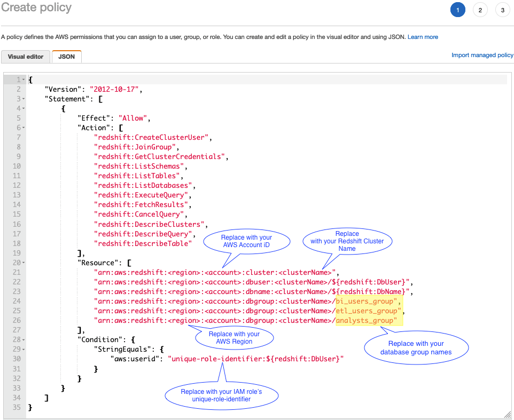Click the "2012-10-17" version value
The height and width of the screenshot is (420, 514).
click(114, 89)
